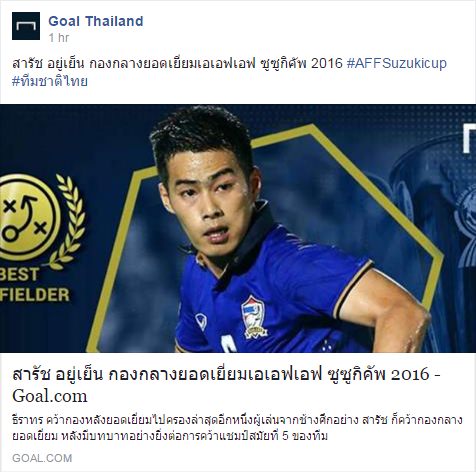Click the player's jersey number at the bottom
Image resolution: width=476 pixels, height=472 pixels.
click(229, 344)
